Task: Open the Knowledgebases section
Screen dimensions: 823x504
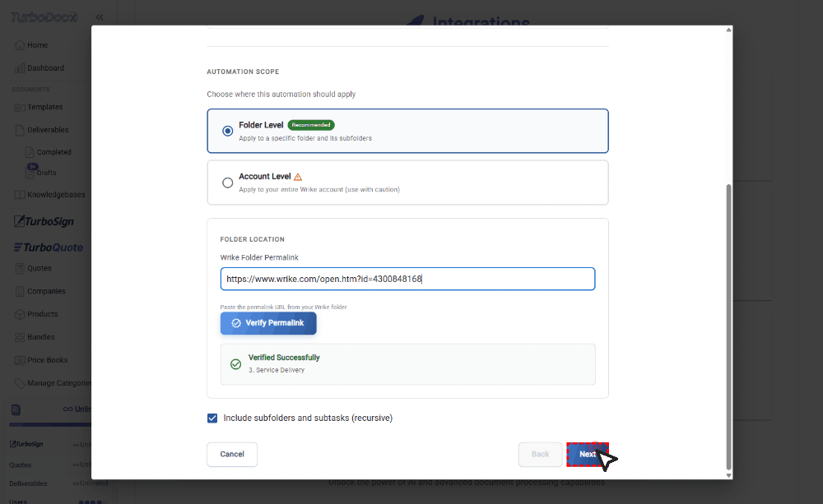Action: 54,194
